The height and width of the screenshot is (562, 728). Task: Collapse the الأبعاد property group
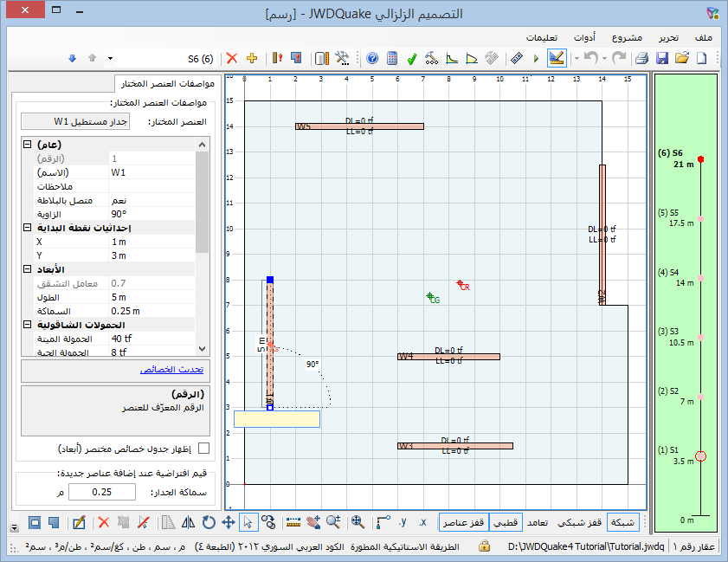[x=28, y=269]
